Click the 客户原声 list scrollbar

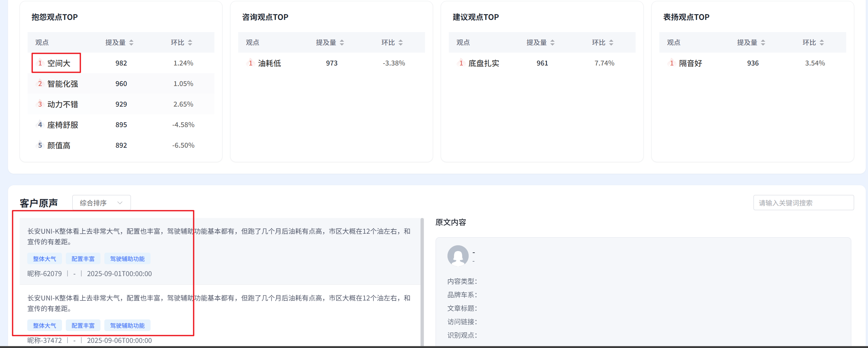click(422, 282)
